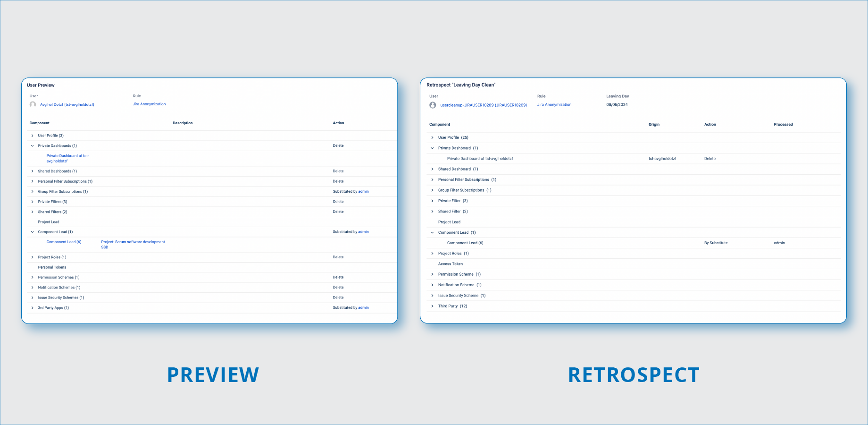
Task: Open Component Lead (6) link in Preview
Action: coord(64,242)
